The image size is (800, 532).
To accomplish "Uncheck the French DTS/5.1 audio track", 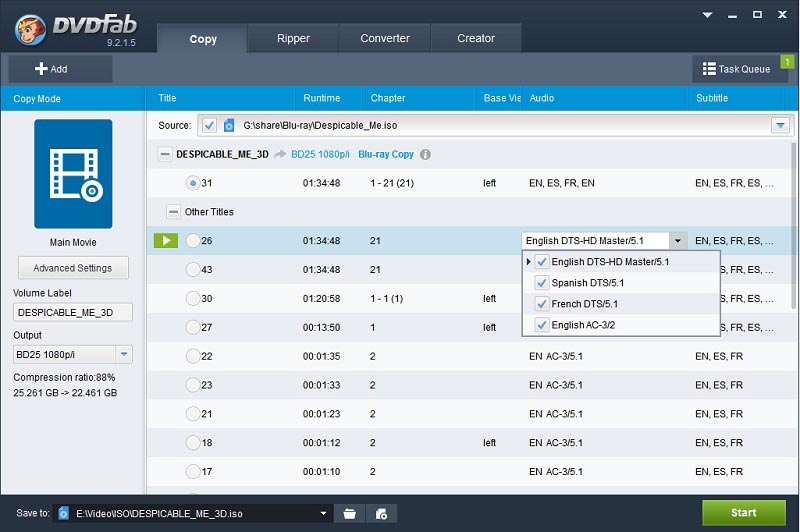I will click(x=542, y=304).
